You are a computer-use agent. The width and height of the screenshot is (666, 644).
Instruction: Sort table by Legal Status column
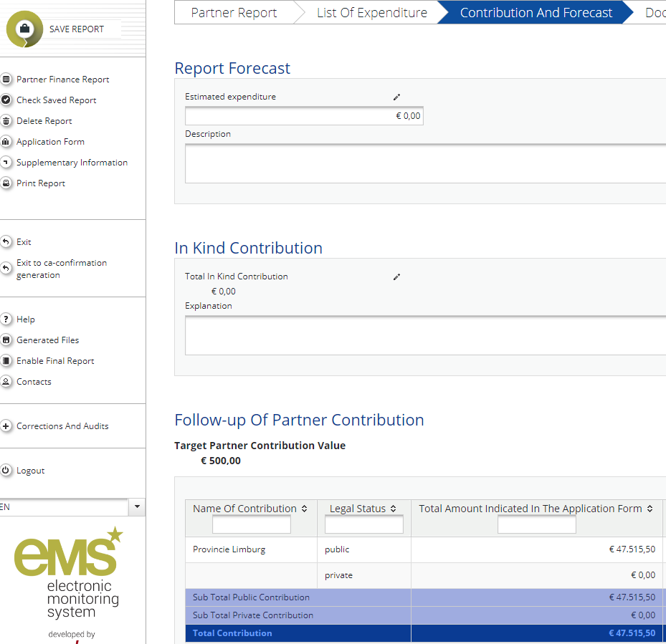point(393,509)
